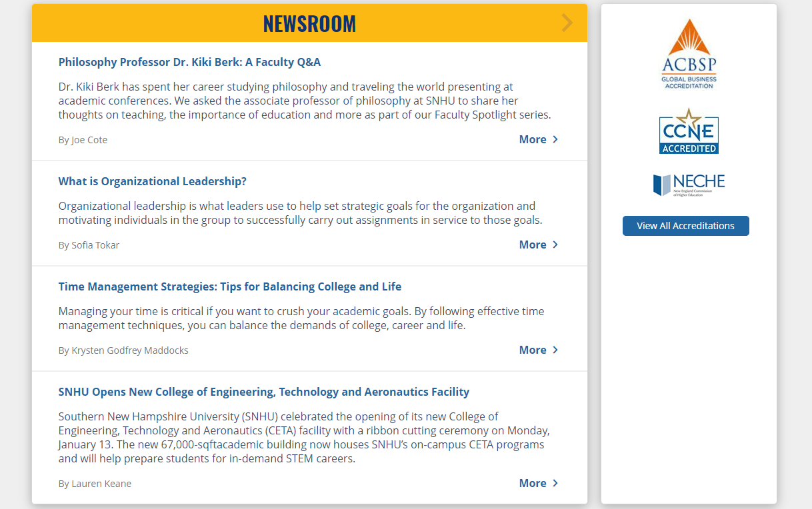
Task: Click the Kiki Berk article summary paragraph
Action: click(x=304, y=101)
